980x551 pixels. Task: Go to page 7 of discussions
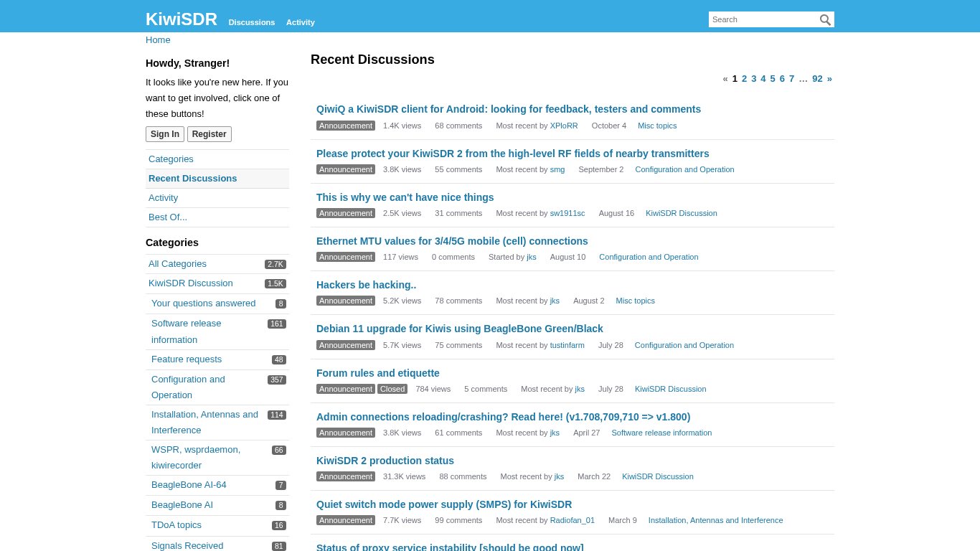pos(792,79)
